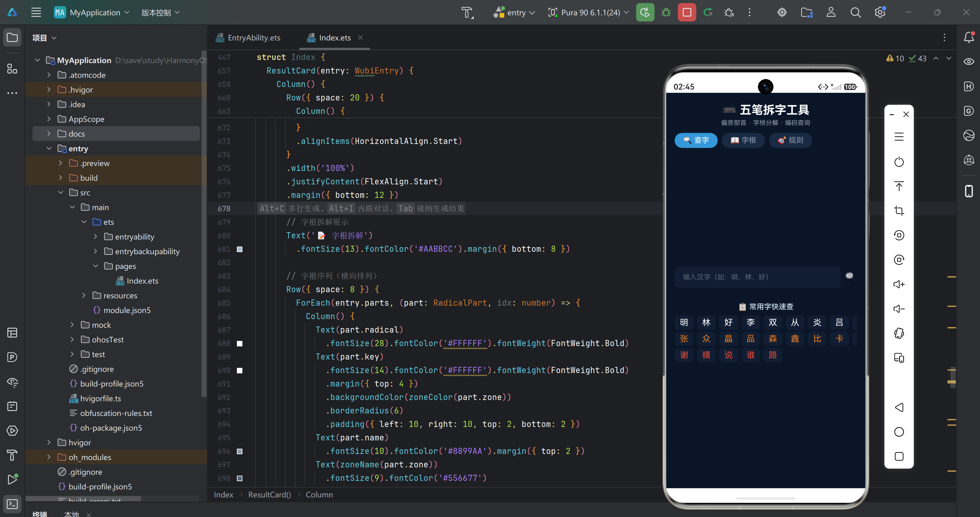
Task: Expand the .hvigor folder
Action: coord(49,89)
